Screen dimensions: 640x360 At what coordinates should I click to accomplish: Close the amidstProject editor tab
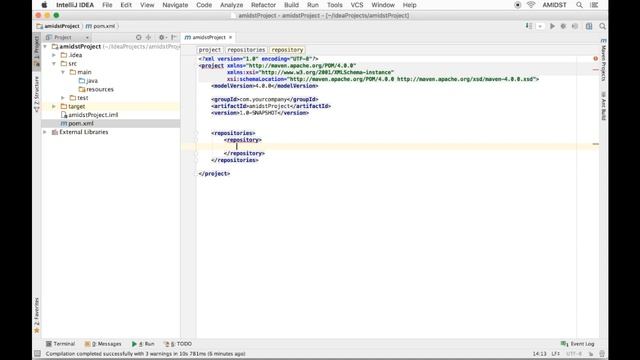[x=231, y=37]
